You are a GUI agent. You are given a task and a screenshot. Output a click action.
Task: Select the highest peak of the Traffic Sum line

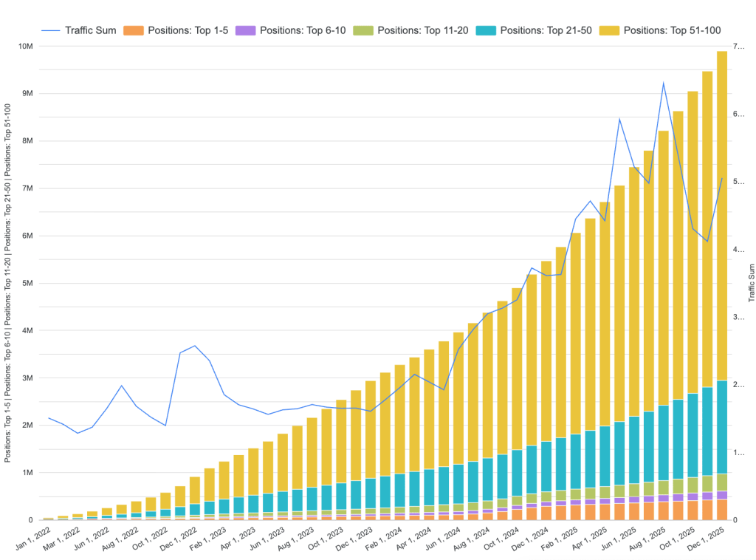pos(663,83)
